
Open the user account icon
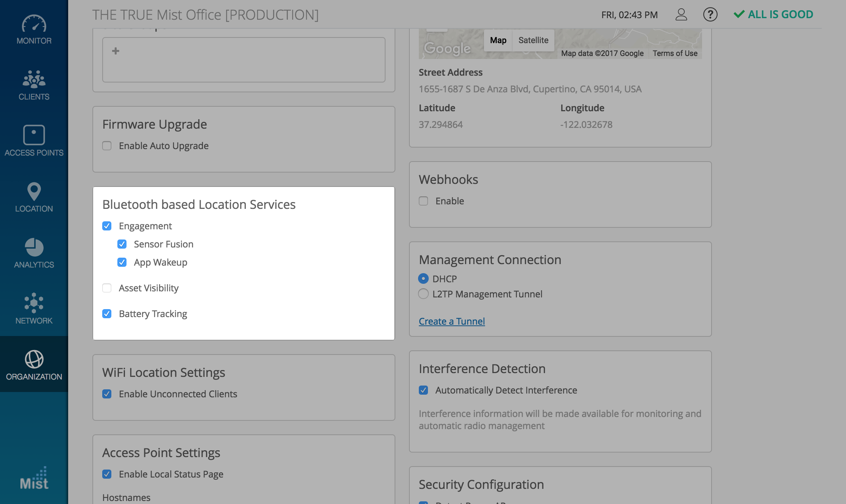(681, 15)
